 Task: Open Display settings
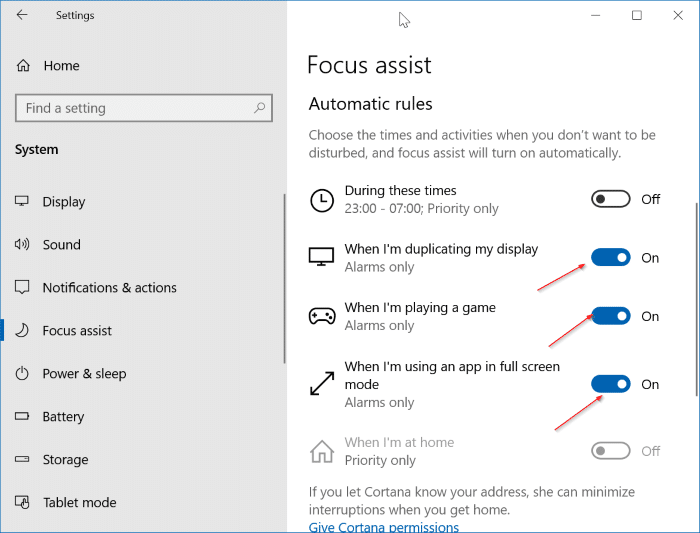click(64, 202)
